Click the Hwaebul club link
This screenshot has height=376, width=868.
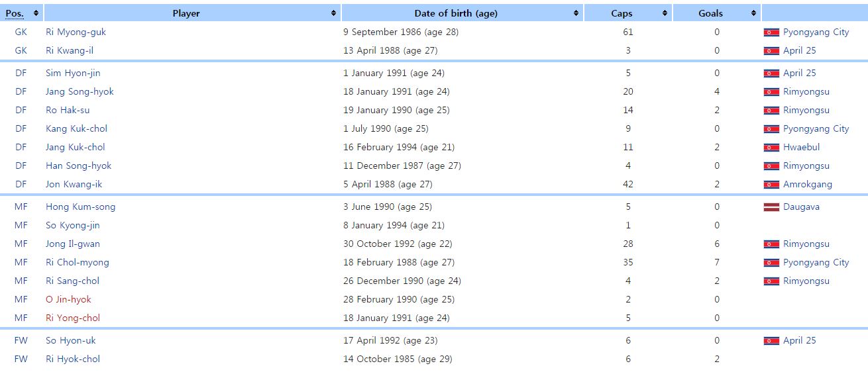click(x=801, y=147)
